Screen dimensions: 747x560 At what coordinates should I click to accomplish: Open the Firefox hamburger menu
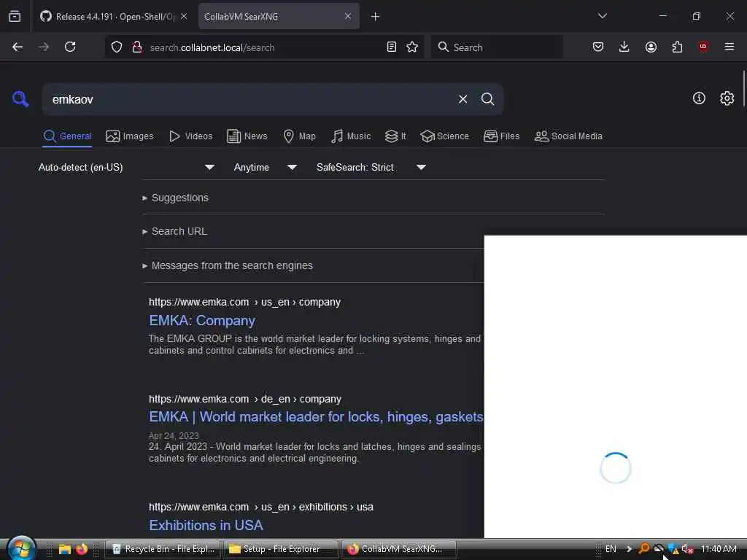729,46
